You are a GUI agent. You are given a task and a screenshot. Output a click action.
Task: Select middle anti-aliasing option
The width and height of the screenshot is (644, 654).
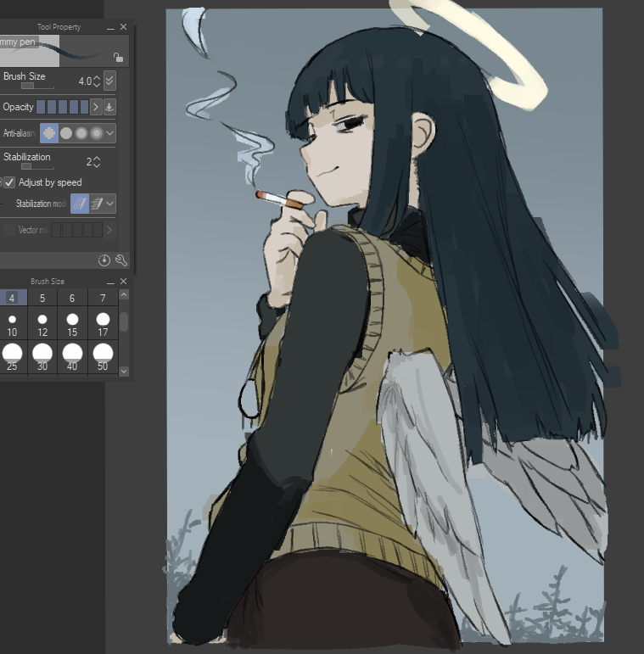tap(81, 133)
